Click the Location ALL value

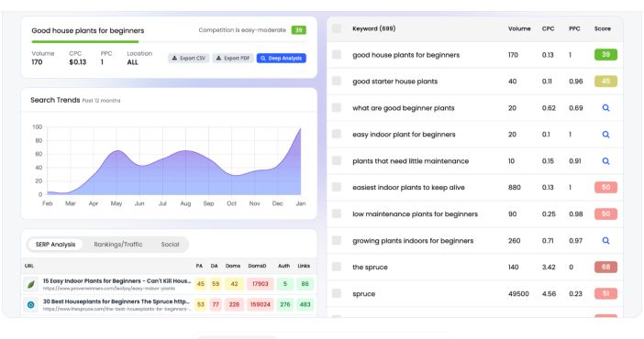point(132,62)
